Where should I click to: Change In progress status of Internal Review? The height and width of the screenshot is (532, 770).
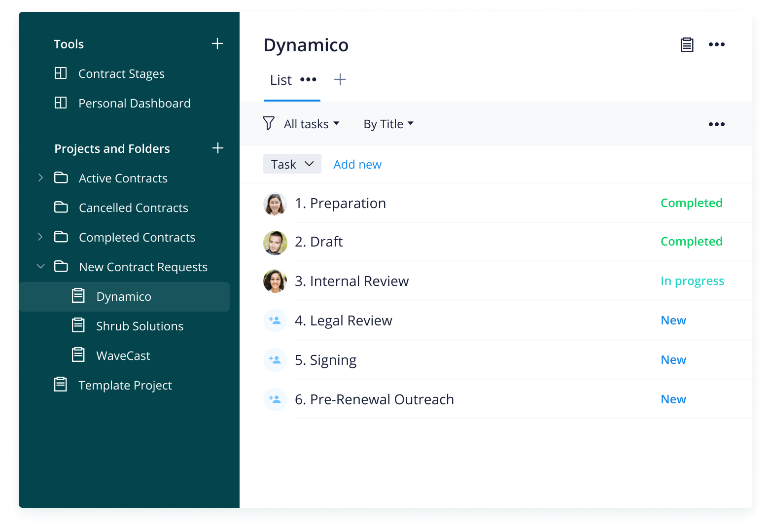point(693,281)
